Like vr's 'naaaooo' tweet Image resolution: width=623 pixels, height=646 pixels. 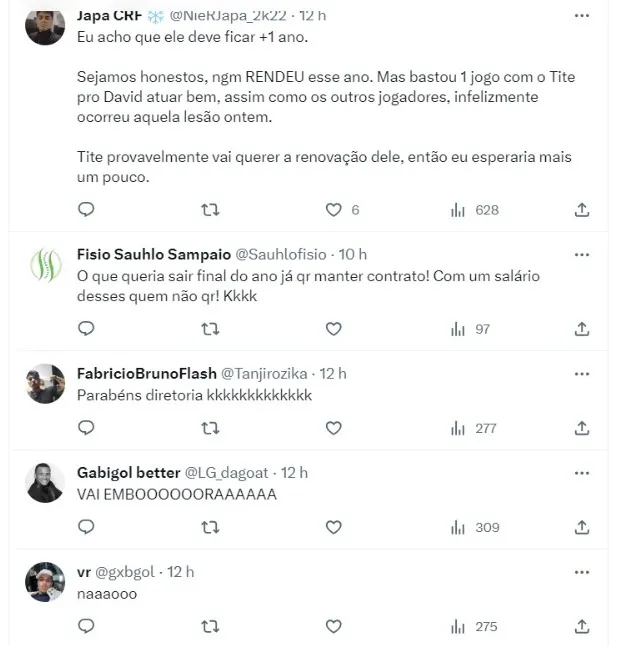[334, 626]
